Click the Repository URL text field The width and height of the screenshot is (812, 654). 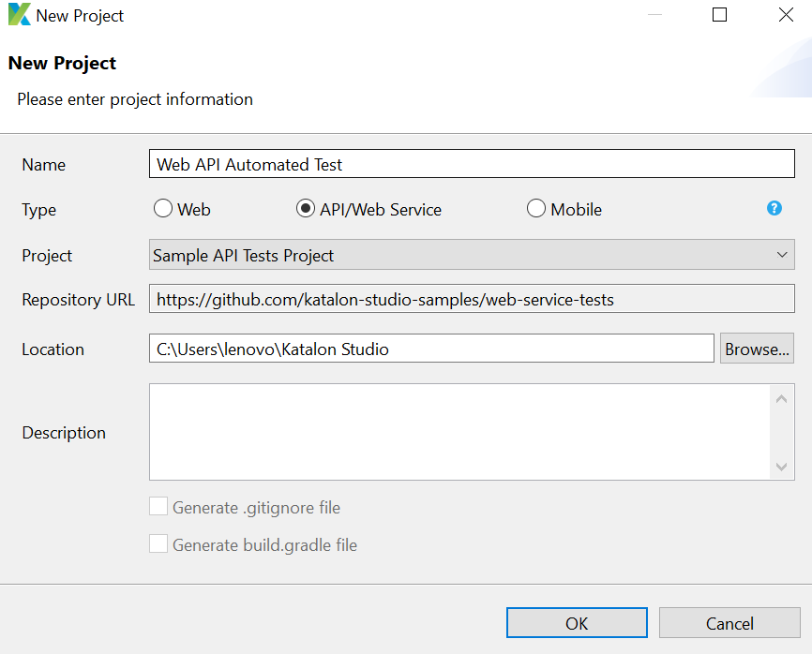[x=471, y=300]
